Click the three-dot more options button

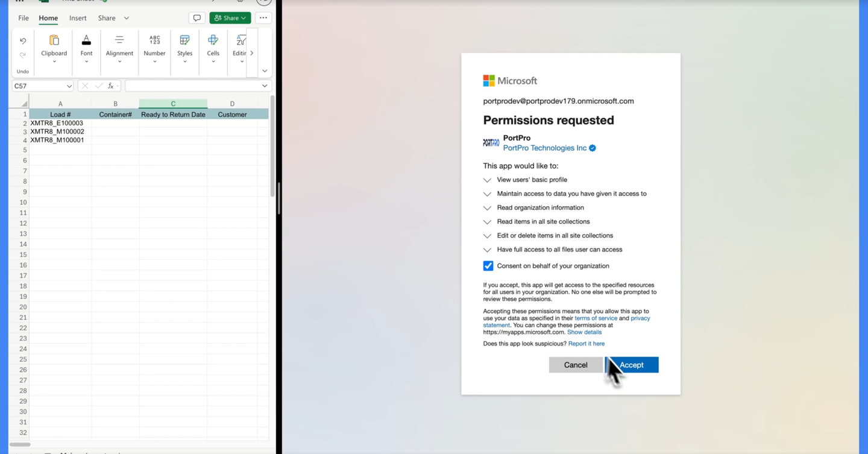[x=263, y=18]
